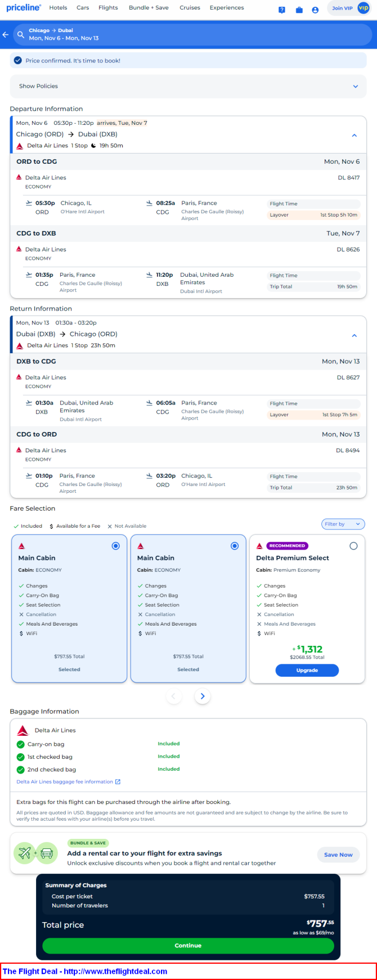377x980 pixels.
Task: Click landing plane icon at 06:05a CDG
Action: click(x=149, y=403)
